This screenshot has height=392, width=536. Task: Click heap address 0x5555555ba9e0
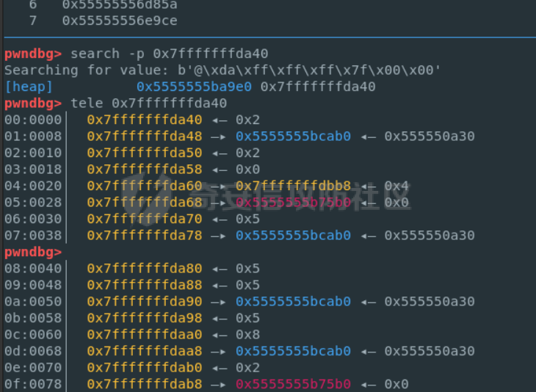coord(194,87)
